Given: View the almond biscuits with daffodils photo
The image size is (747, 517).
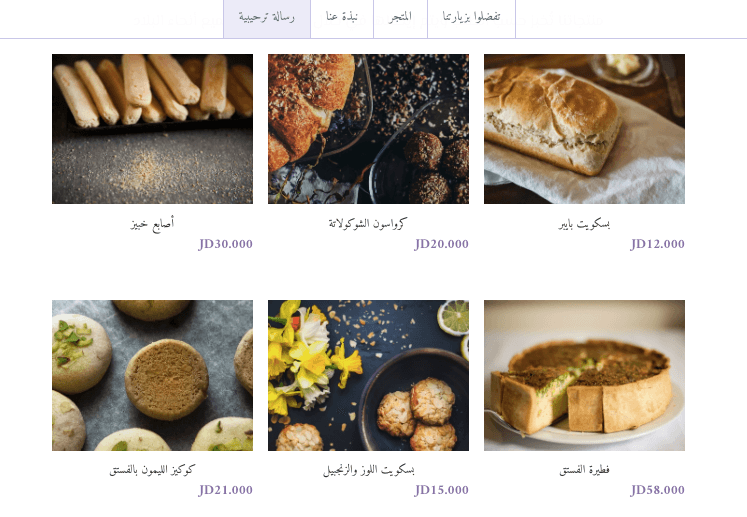Looking at the screenshot, I should click(368, 375).
